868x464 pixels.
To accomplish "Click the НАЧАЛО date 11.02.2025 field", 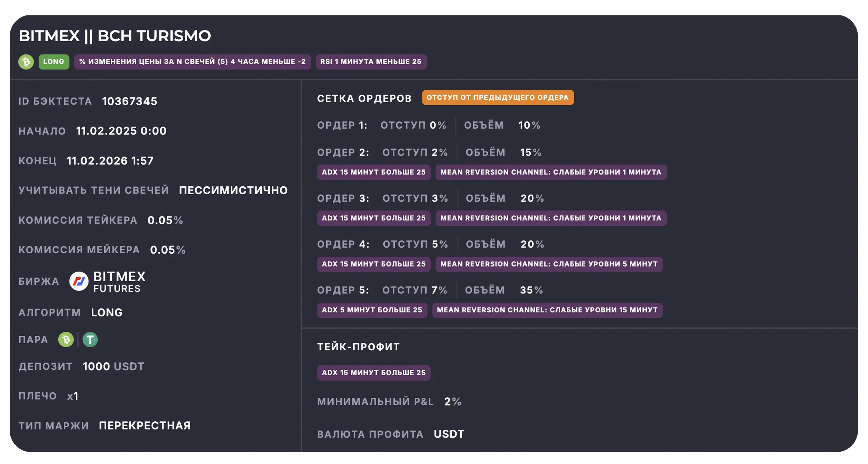I will click(121, 130).
